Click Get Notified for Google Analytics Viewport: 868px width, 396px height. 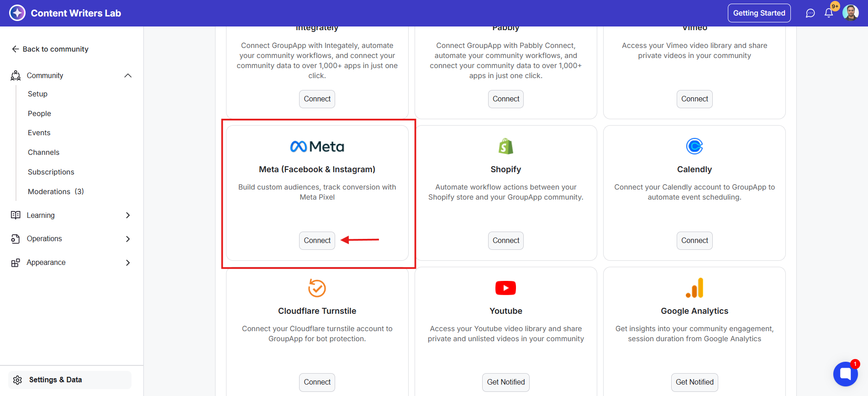click(x=694, y=382)
